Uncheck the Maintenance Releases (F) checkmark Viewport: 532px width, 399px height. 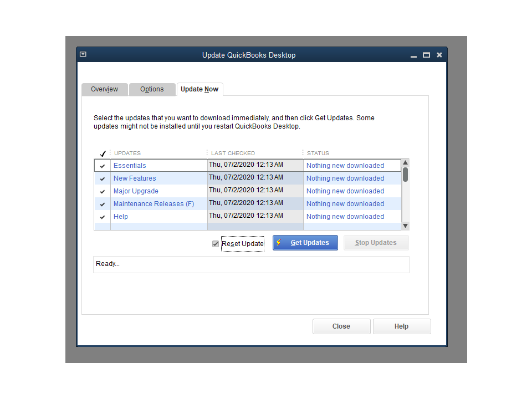(103, 204)
